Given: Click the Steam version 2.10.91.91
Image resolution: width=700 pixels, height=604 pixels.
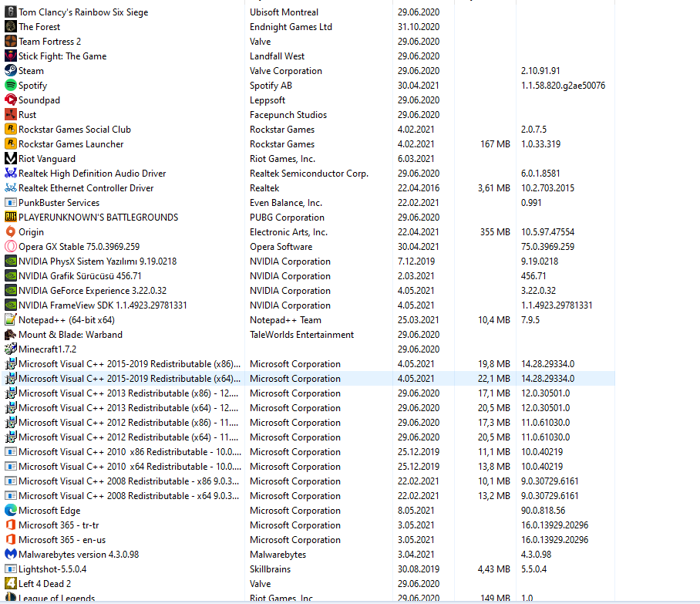Looking at the screenshot, I should (540, 71).
